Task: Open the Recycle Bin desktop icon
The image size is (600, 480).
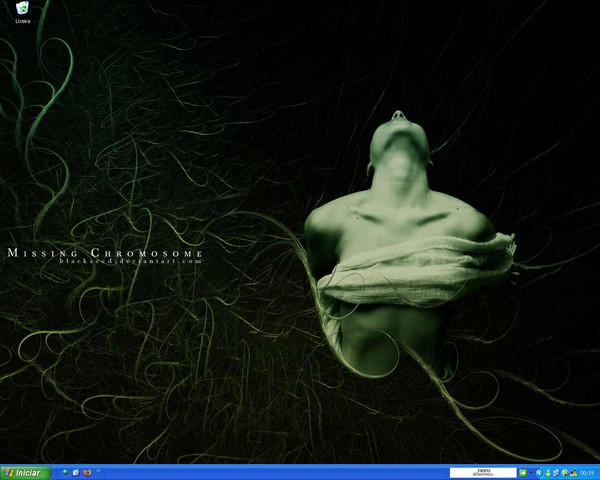Action: [x=22, y=12]
